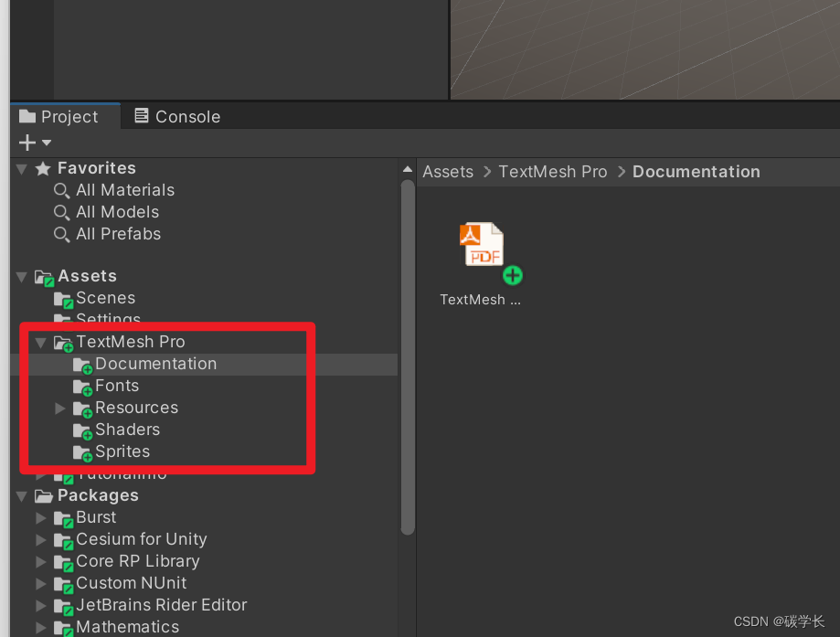Click the magnifier icon beside All Prefabs
The width and height of the screenshot is (840, 637).
(61, 235)
